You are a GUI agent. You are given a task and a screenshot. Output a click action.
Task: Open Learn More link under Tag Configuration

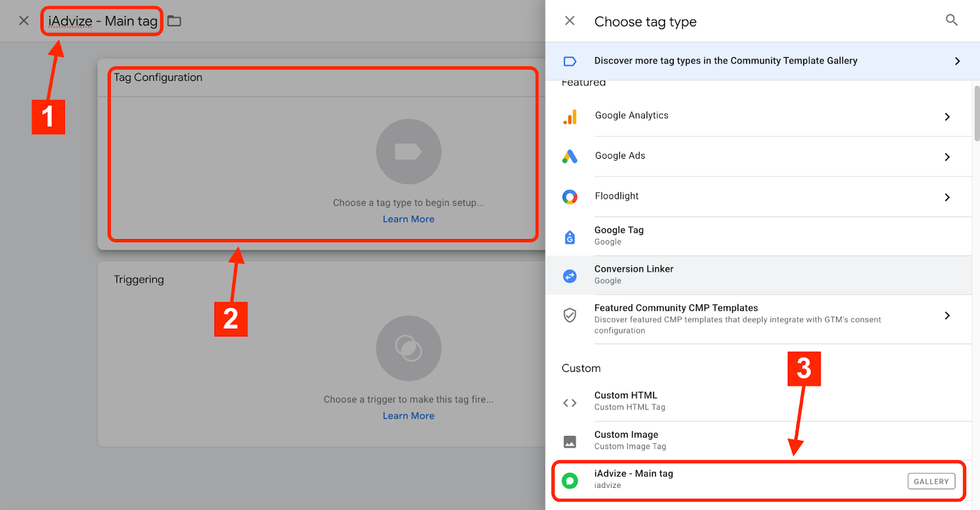point(409,219)
